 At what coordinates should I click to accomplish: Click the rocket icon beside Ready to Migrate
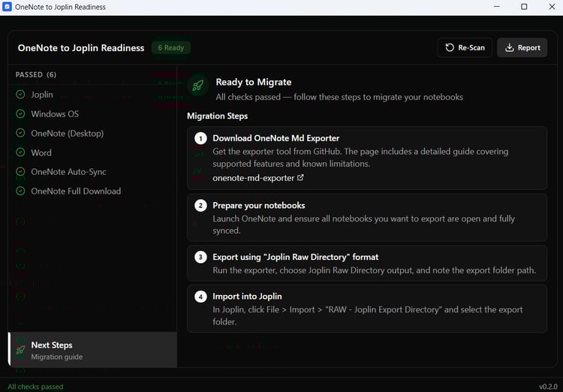tap(198, 86)
